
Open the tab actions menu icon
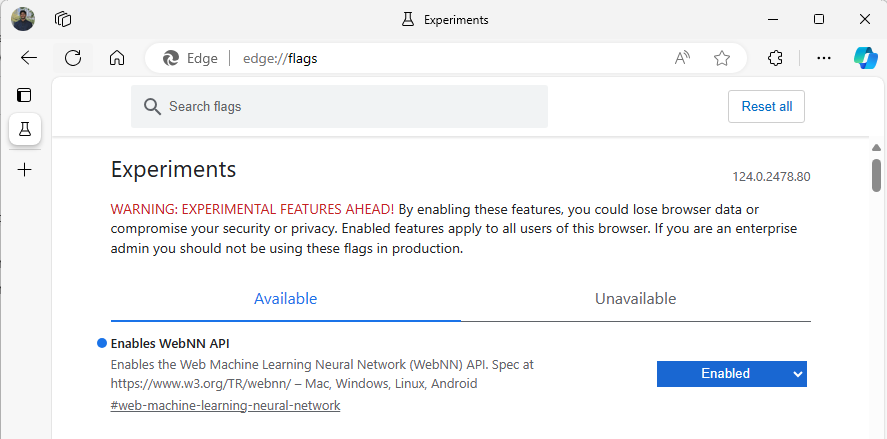coord(25,95)
